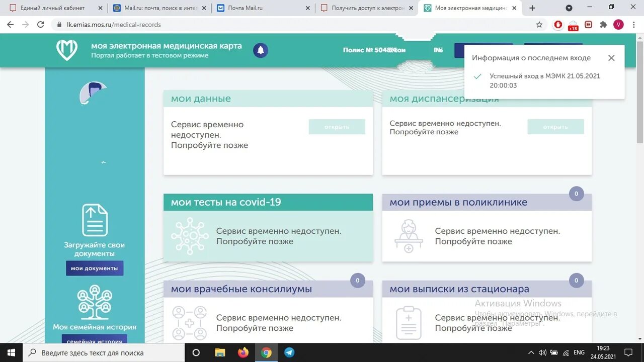This screenshot has height=362, width=644.
Task: Open the taskbar clock and date
Action: [603, 352]
